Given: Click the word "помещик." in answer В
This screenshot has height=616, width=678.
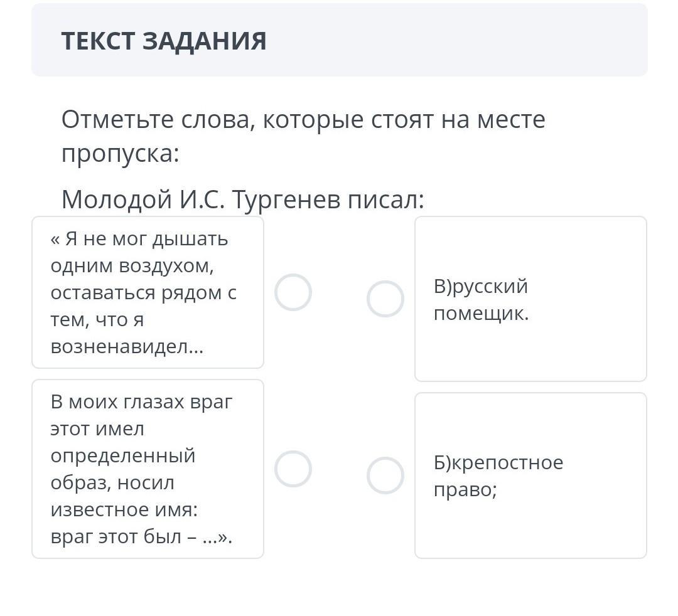Looking at the screenshot, I should pyautogui.click(x=481, y=313).
